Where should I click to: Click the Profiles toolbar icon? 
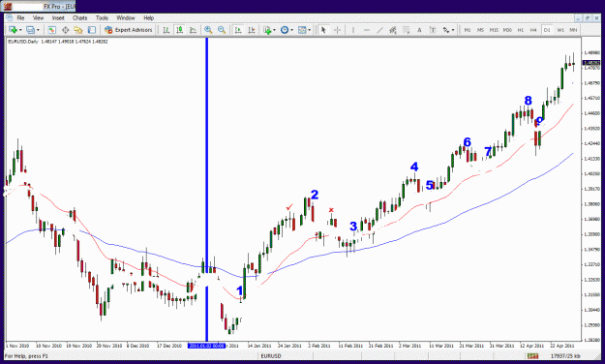[x=30, y=30]
